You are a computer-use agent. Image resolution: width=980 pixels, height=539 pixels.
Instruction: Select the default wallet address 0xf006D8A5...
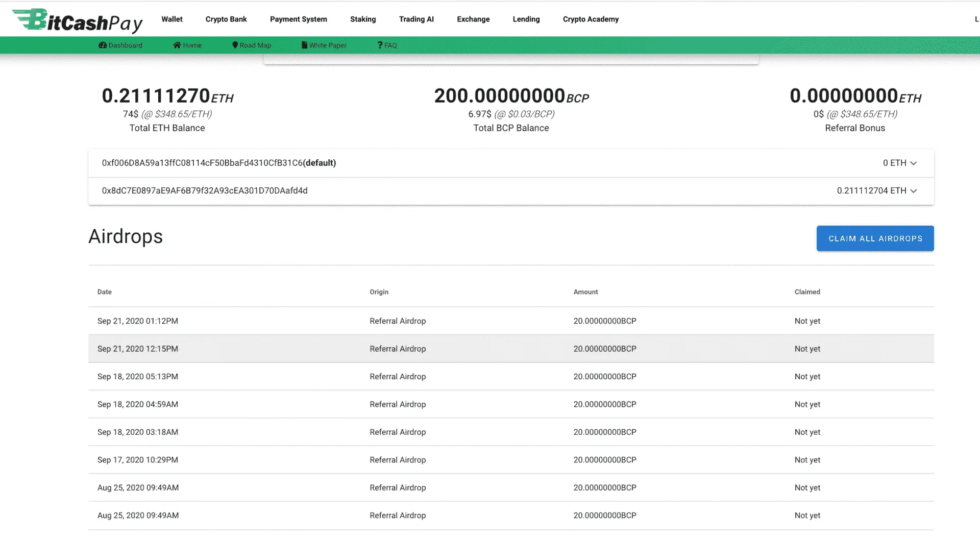pyautogui.click(x=219, y=163)
